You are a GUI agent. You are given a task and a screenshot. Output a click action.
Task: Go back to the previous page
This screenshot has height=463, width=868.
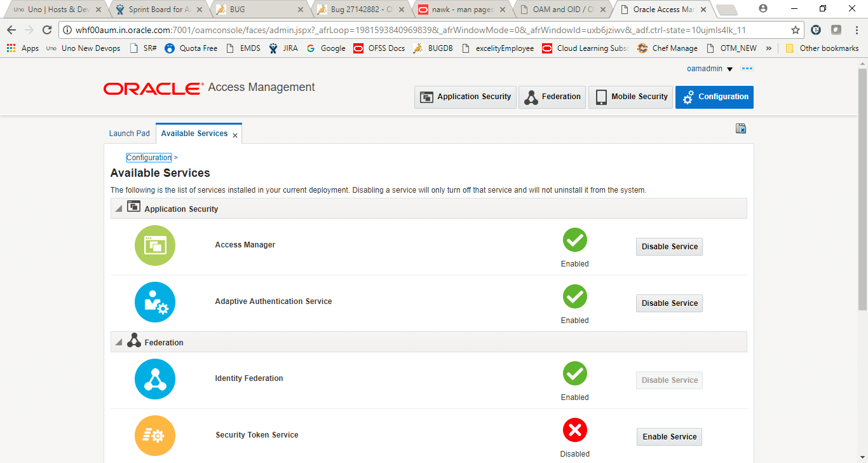point(11,30)
